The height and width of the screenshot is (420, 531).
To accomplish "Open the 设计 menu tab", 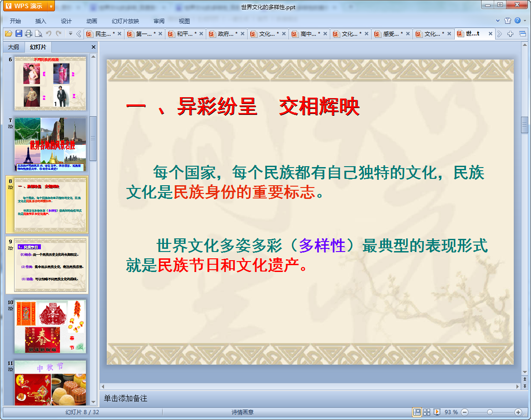I will (x=66, y=21).
